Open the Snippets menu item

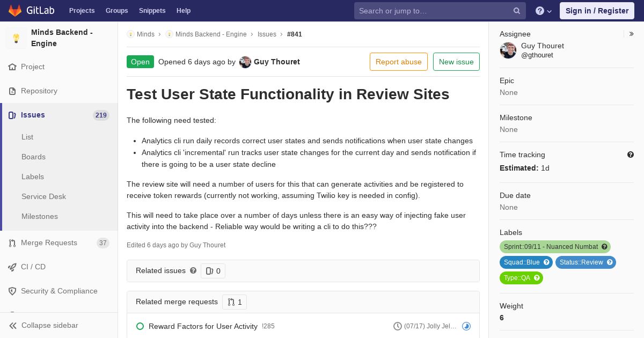pos(152,11)
